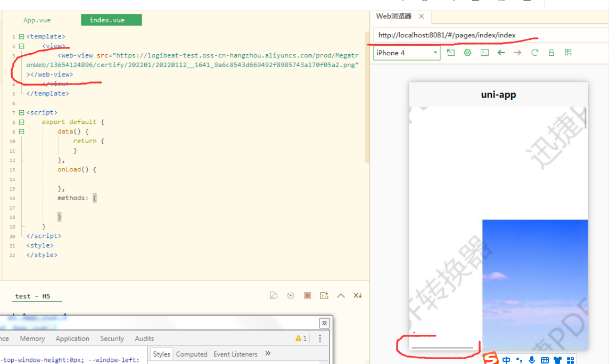Open the devtools Memory tab
The height and width of the screenshot is (364, 609).
[32, 339]
